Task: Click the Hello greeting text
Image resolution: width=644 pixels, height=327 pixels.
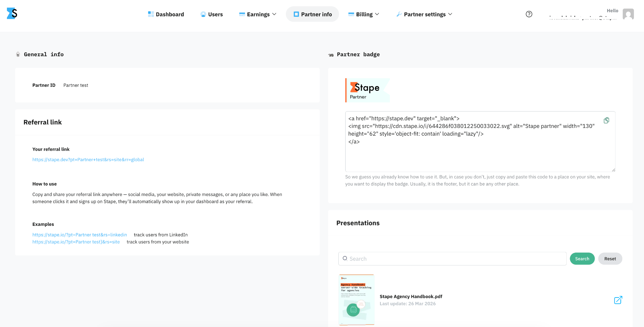Action: 612,11
